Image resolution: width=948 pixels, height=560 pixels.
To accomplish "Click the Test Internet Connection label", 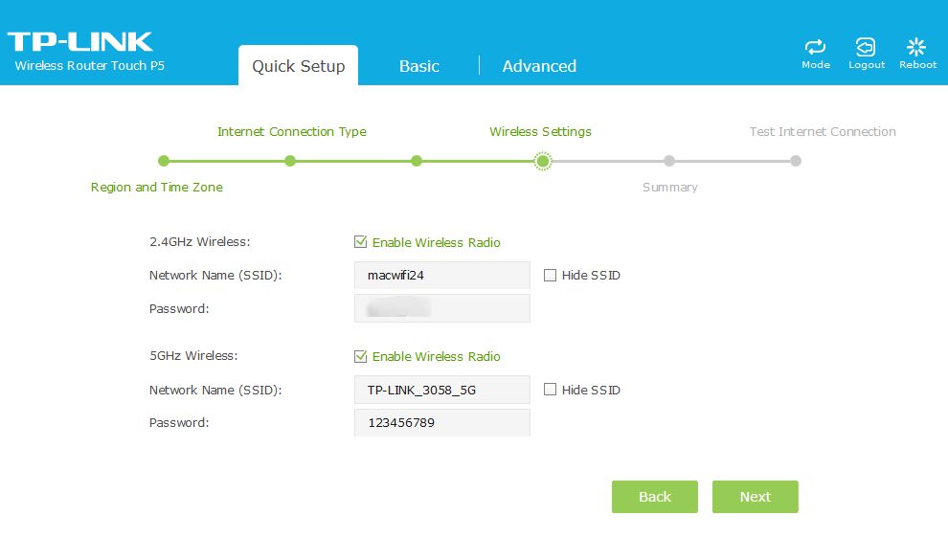I will [x=823, y=132].
